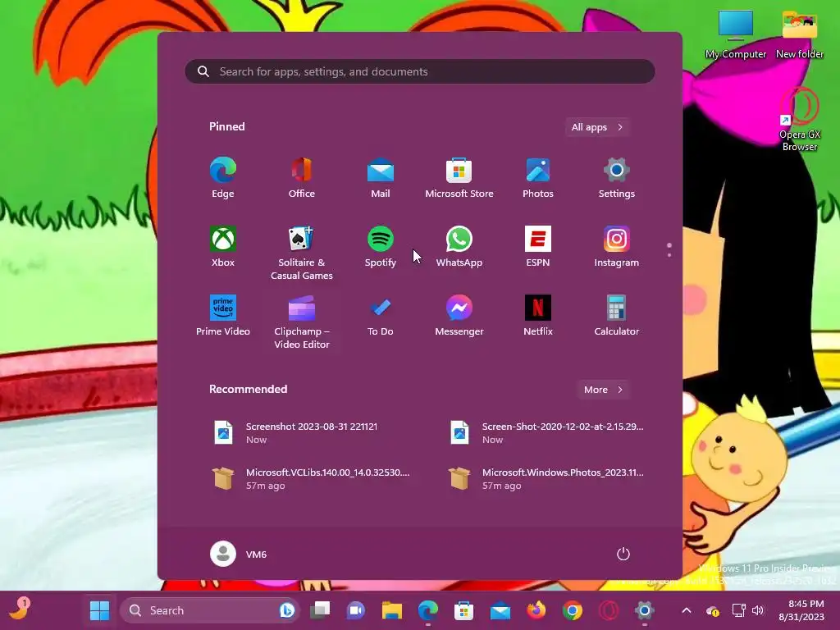Expand More recommended items
Viewport: 840px width, 630px height.
[x=603, y=390]
